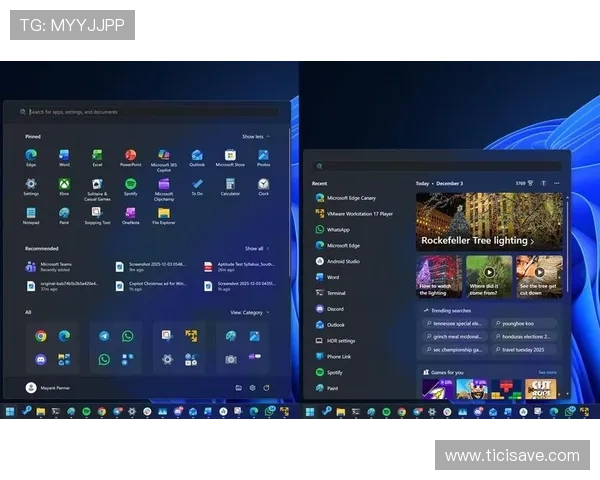The image size is (600, 480).
Task: Launch Calculator from Pinned apps
Action: [230, 186]
